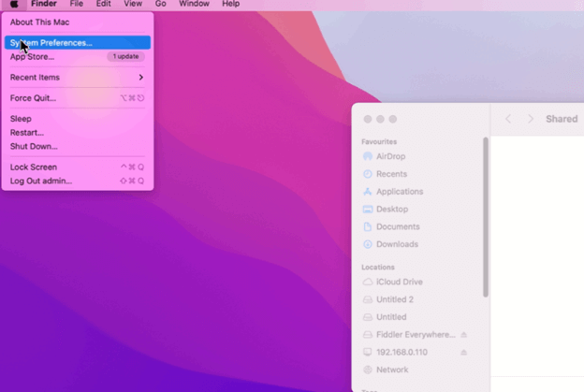Click the Downloads arrow icon
The width and height of the screenshot is (584, 392).
point(368,244)
